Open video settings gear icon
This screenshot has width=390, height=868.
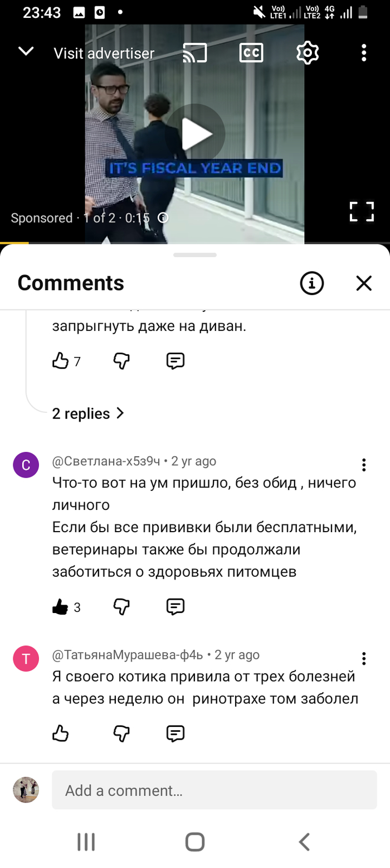(x=307, y=53)
